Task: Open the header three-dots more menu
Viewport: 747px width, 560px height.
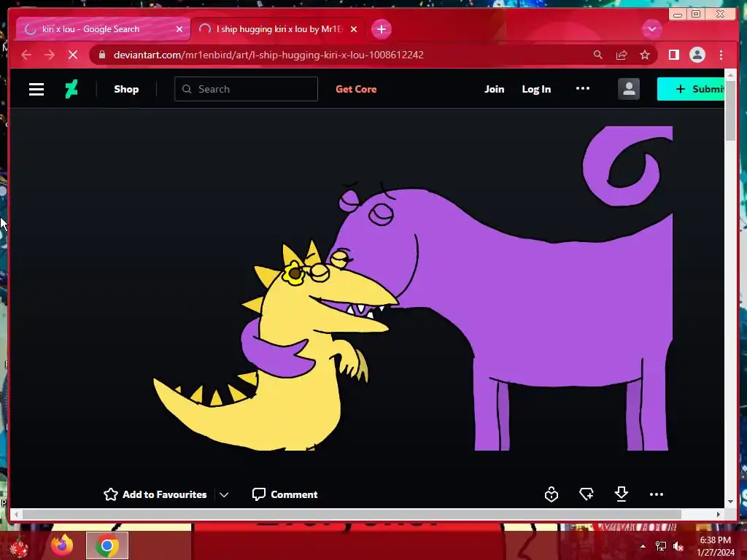Action: click(583, 88)
